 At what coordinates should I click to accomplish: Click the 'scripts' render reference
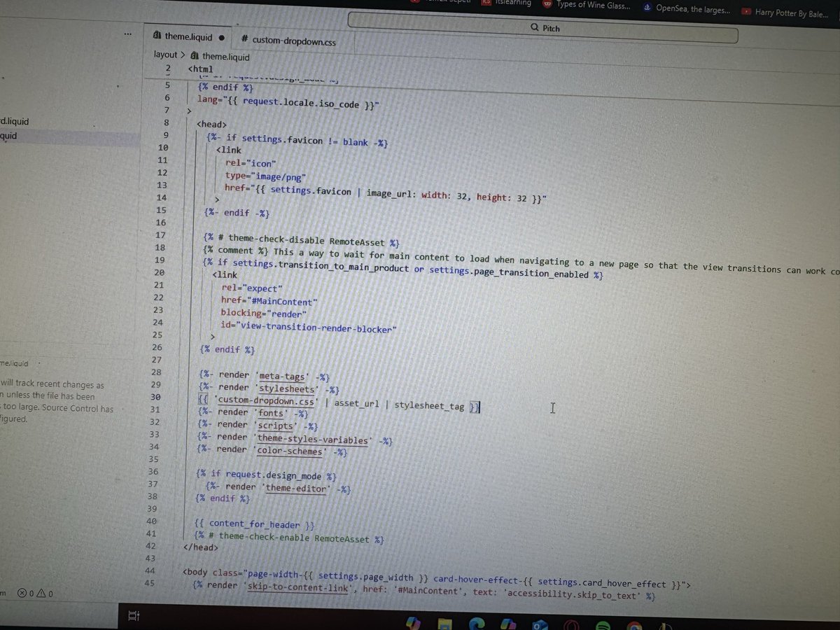(277, 426)
